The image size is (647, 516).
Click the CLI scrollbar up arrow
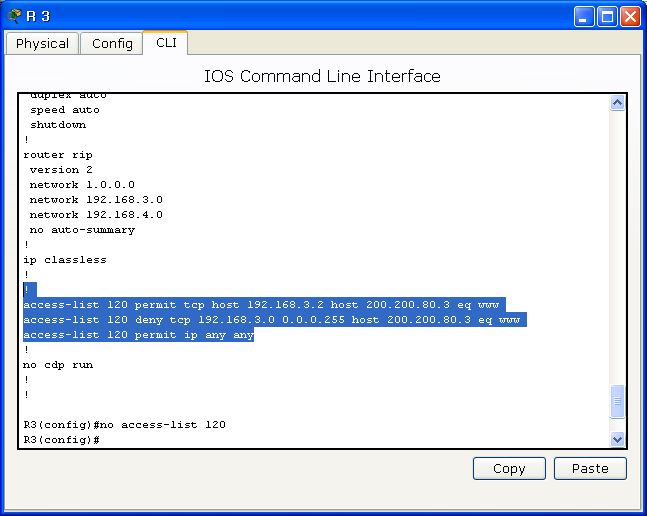pyautogui.click(x=617, y=103)
